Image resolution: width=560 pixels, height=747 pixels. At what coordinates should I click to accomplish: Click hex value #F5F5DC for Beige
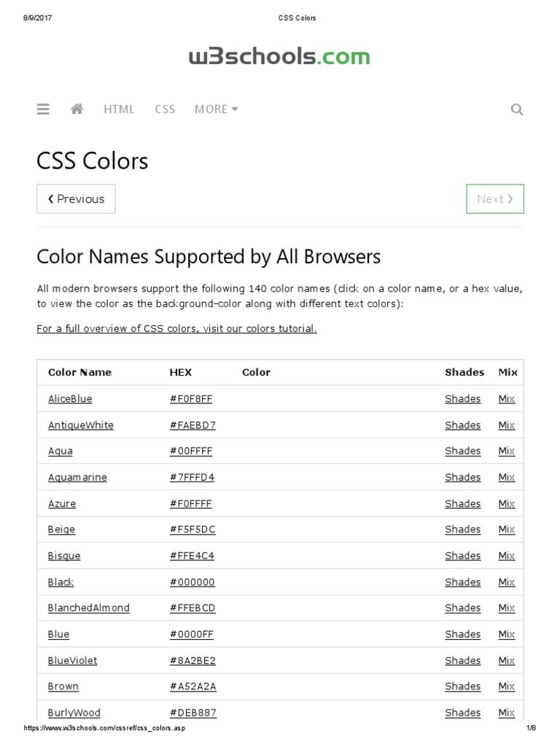point(192,530)
